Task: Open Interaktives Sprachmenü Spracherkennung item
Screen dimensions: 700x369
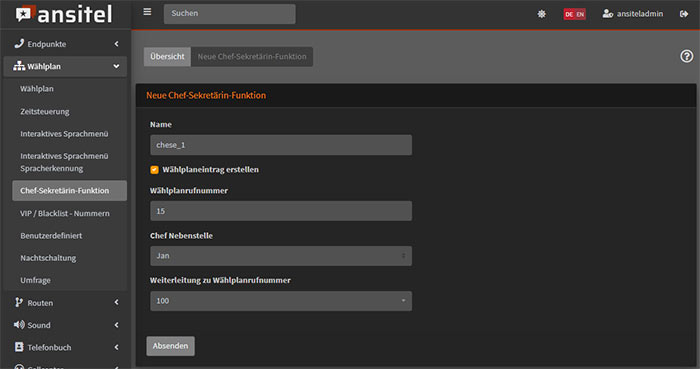Action: [x=64, y=162]
